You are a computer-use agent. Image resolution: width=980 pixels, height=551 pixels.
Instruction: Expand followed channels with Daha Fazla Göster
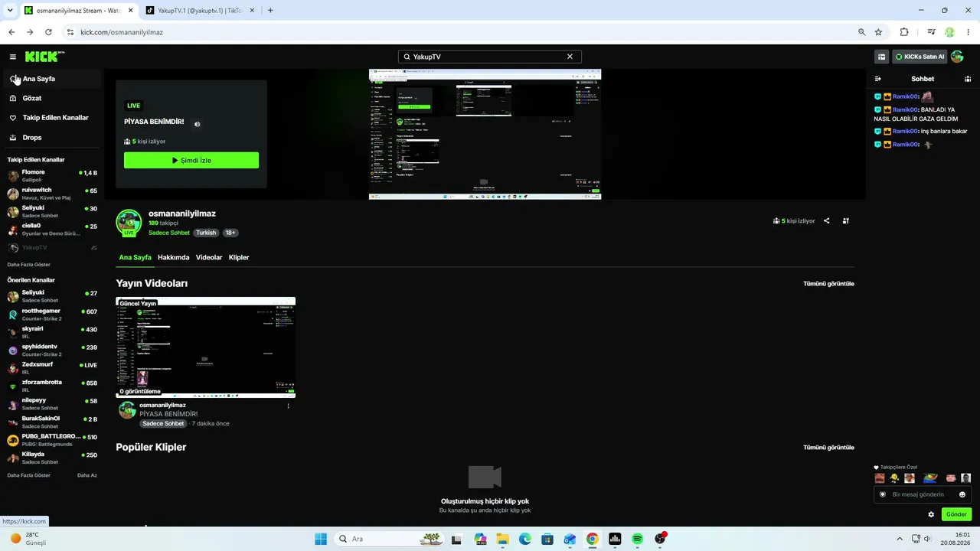(29, 265)
